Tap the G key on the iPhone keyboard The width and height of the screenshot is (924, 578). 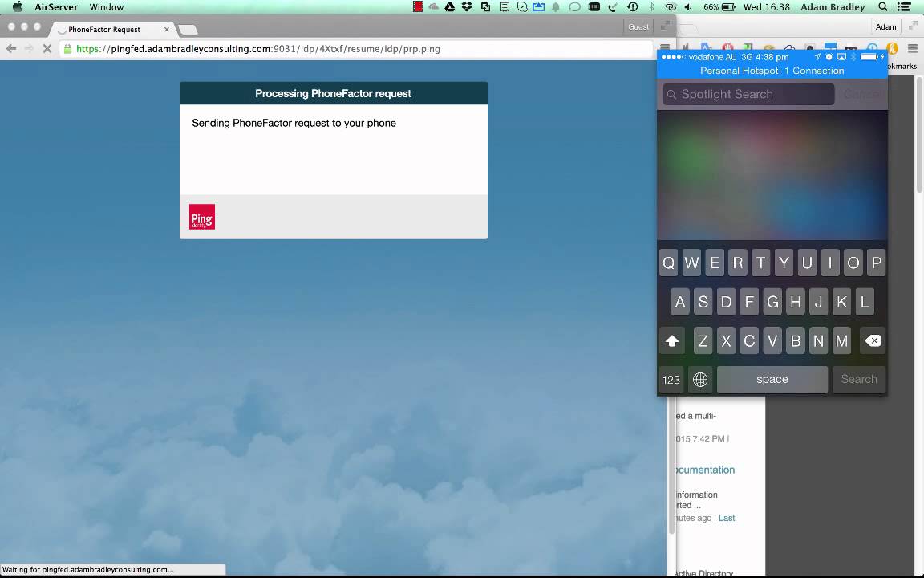pos(772,301)
